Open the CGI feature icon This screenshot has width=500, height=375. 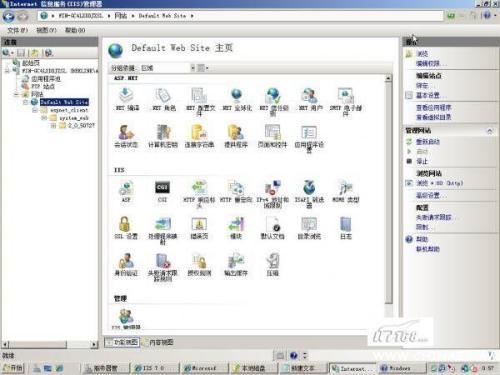tap(162, 188)
